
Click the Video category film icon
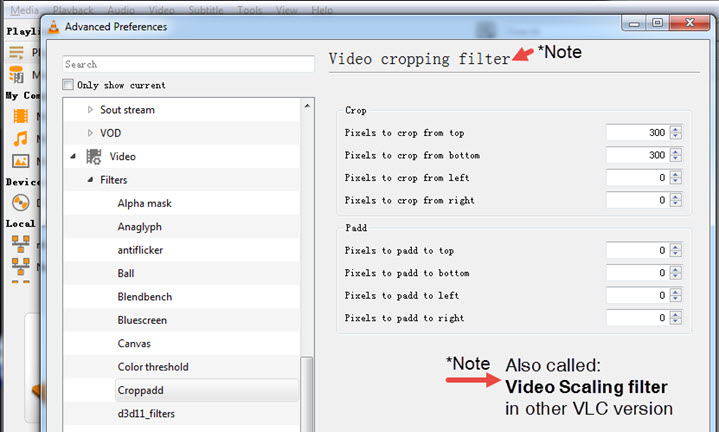[x=94, y=156]
